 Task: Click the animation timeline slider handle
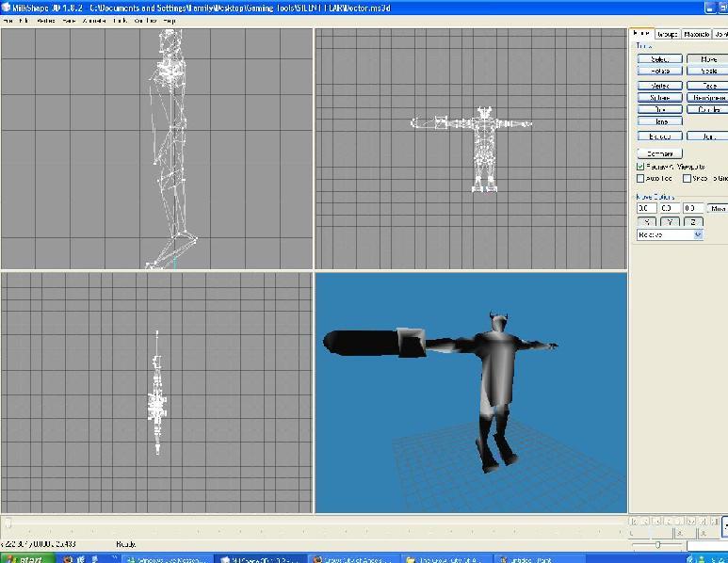click(8, 523)
